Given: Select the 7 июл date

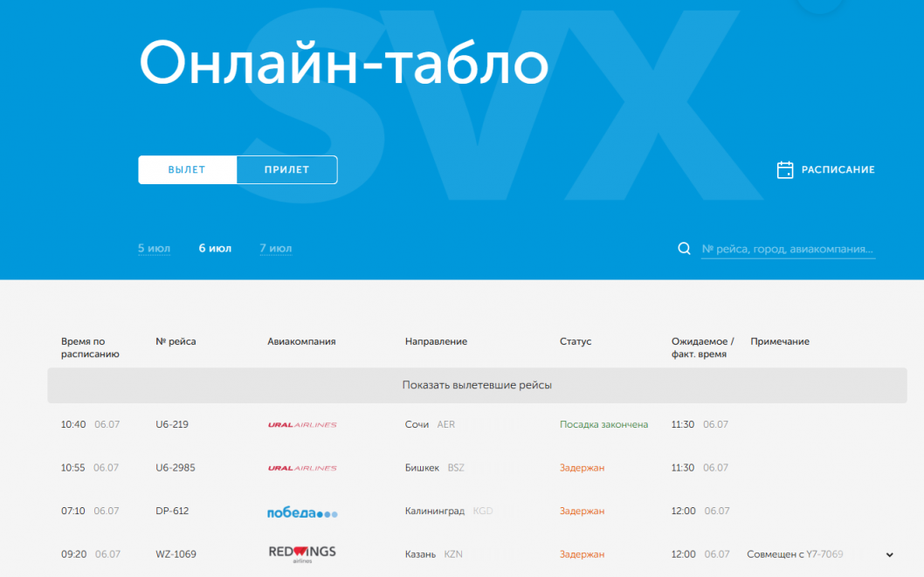Looking at the screenshot, I should tap(276, 249).
